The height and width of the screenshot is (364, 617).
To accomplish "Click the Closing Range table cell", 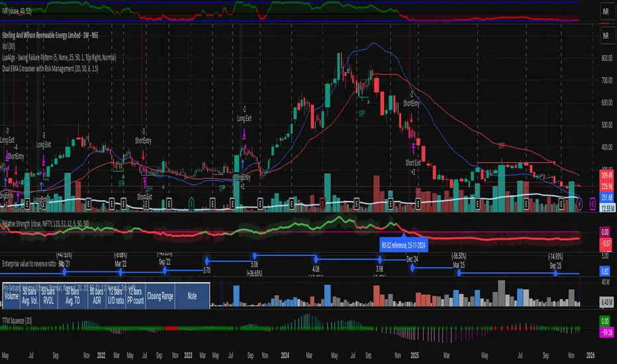I will [x=160, y=296].
